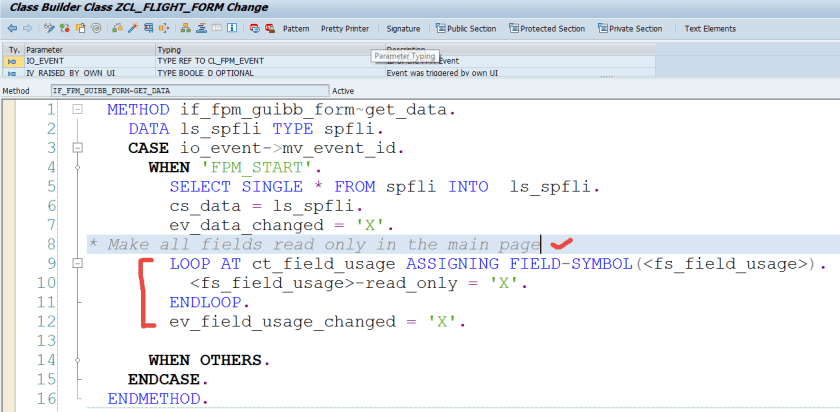Collapse the CASE block at line 3
The image size is (840, 412).
click(77, 148)
